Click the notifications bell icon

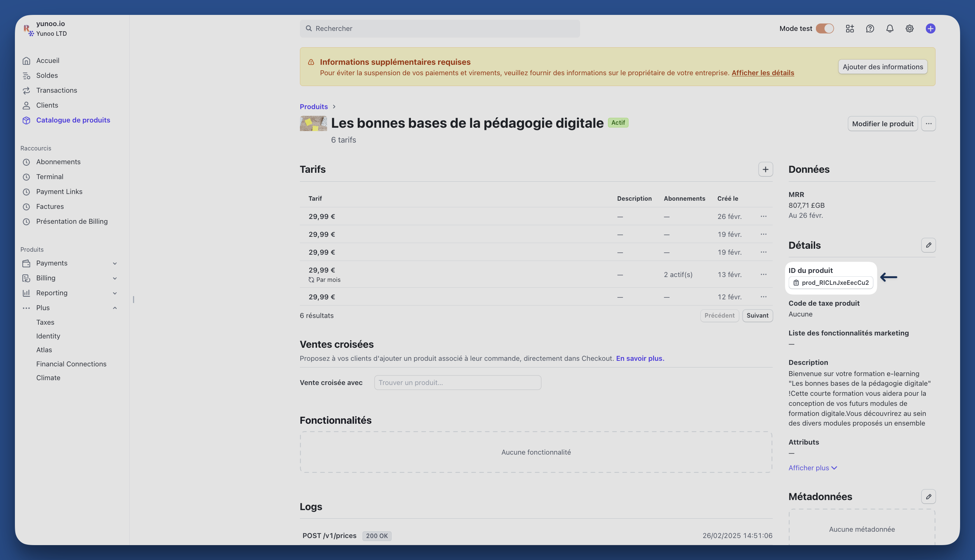(890, 28)
